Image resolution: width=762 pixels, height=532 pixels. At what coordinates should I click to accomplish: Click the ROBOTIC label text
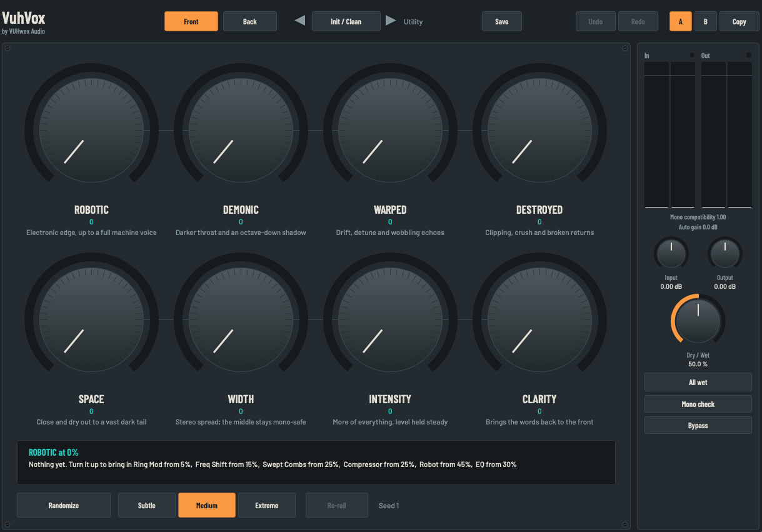point(91,210)
